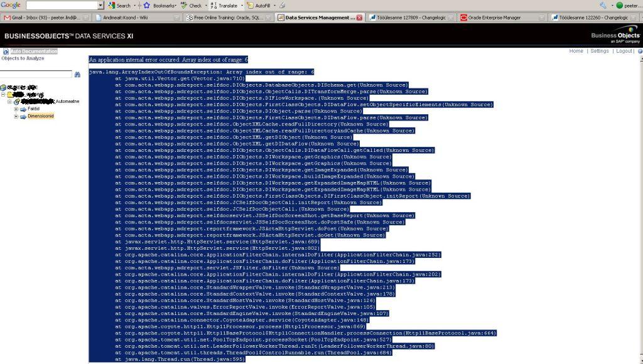
Task: Select the Dimensioonid tree item
Action: point(41,116)
